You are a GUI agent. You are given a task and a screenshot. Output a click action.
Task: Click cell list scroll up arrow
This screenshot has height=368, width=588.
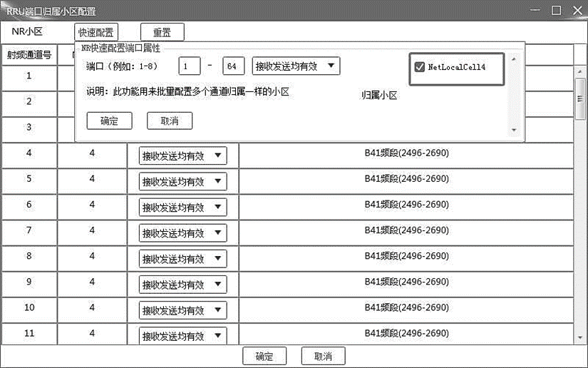point(514,59)
